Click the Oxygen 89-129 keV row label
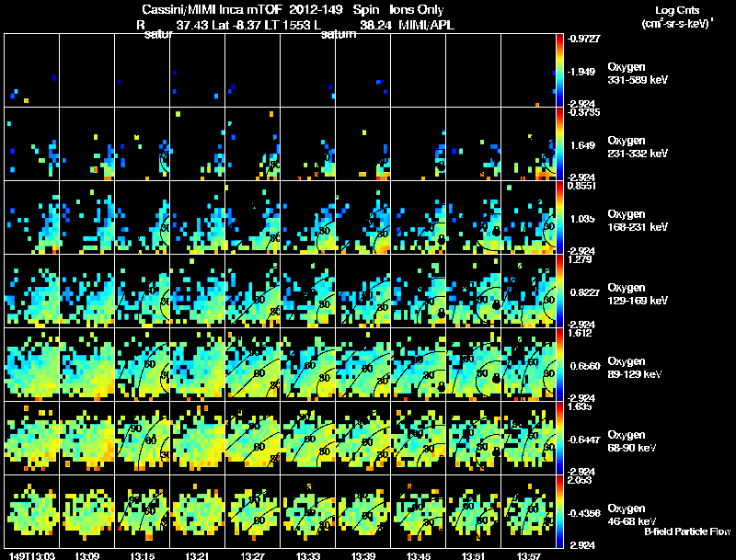The image size is (736, 560). (634, 368)
